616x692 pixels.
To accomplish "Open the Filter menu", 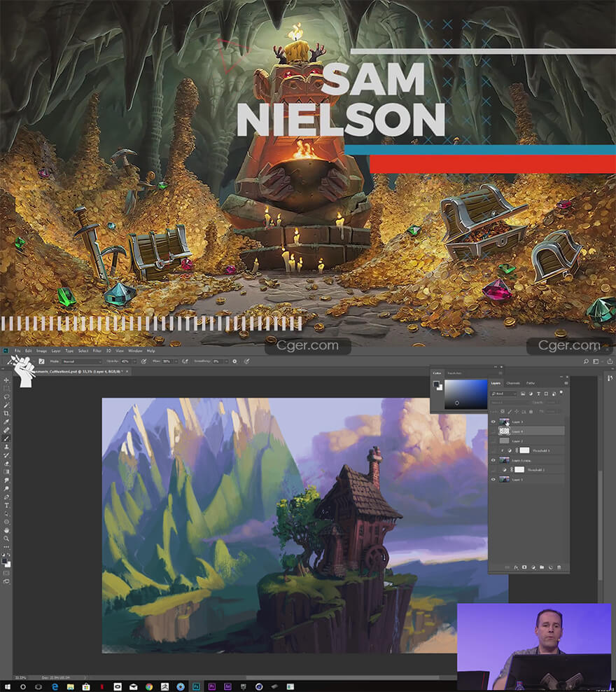I will click(x=97, y=351).
